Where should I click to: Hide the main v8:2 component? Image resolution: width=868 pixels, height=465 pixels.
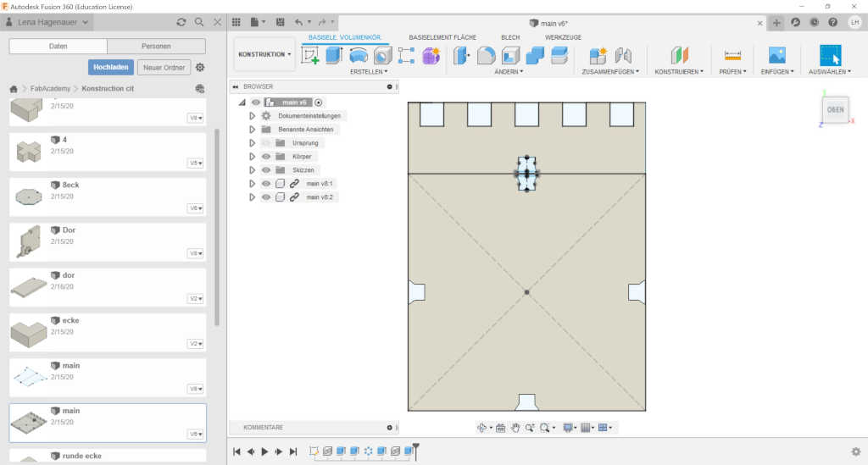pyautogui.click(x=266, y=197)
